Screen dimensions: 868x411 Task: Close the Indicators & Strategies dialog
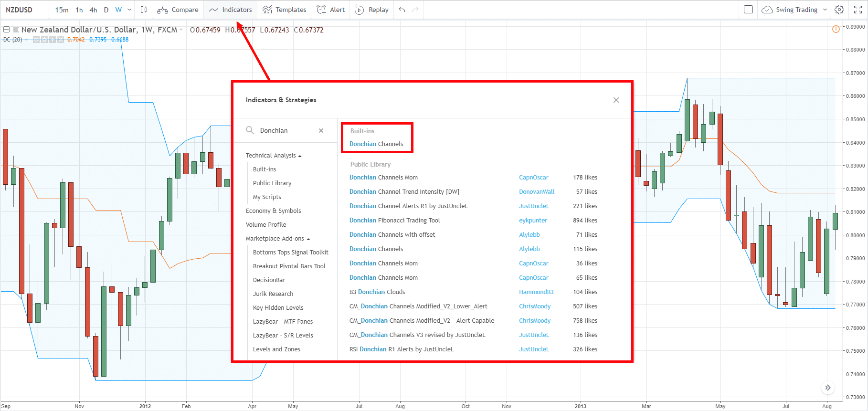[616, 100]
